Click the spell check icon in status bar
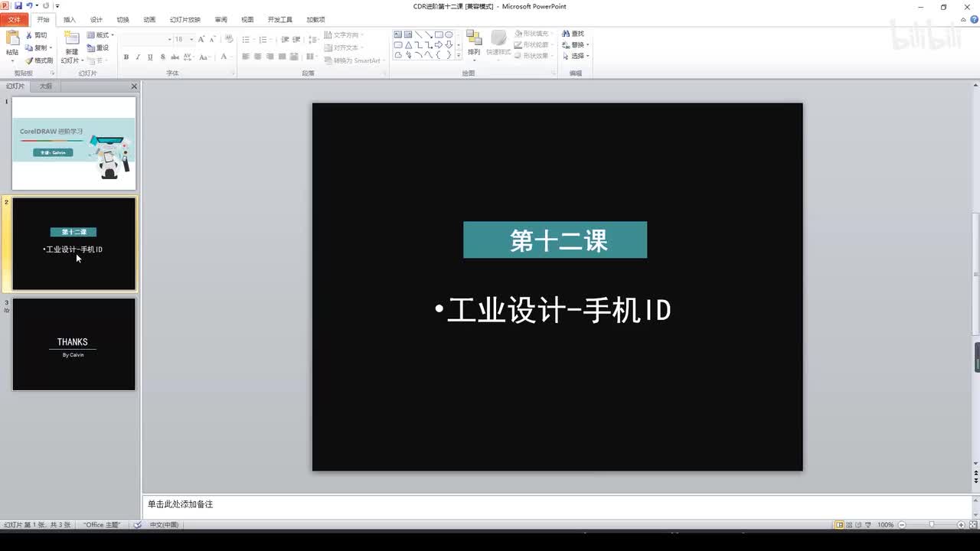Screen dimensions: 980x551 click(137, 525)
